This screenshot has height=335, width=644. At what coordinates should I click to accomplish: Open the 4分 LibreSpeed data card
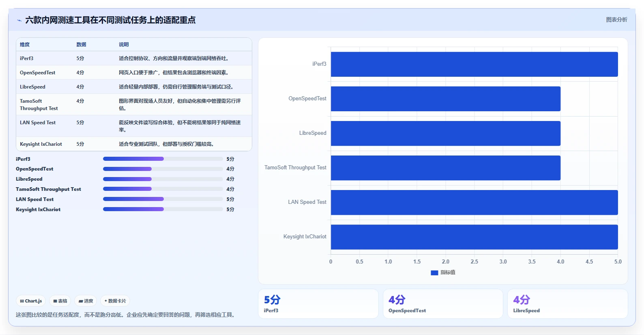click(x=567, y=304)
